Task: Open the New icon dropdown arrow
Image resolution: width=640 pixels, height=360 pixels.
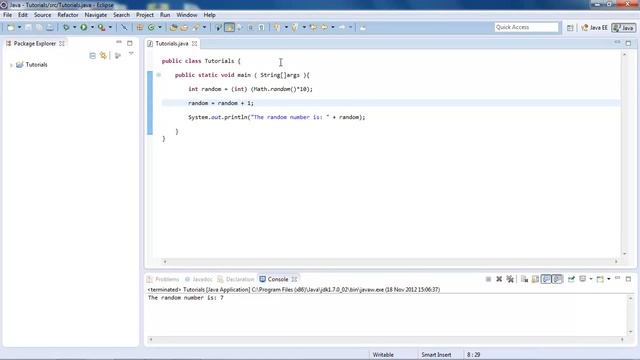Action: (19, 27)
